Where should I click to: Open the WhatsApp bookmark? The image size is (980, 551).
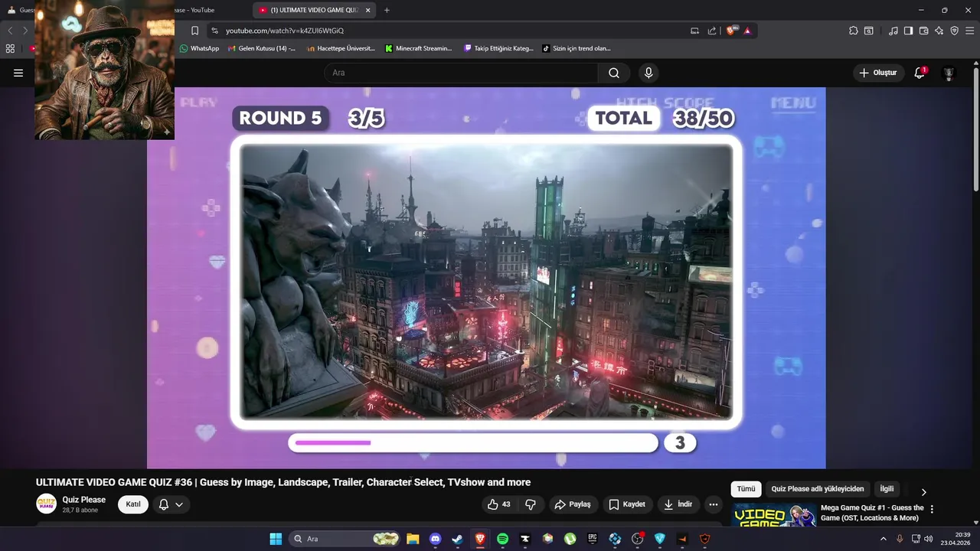[199, 48]
